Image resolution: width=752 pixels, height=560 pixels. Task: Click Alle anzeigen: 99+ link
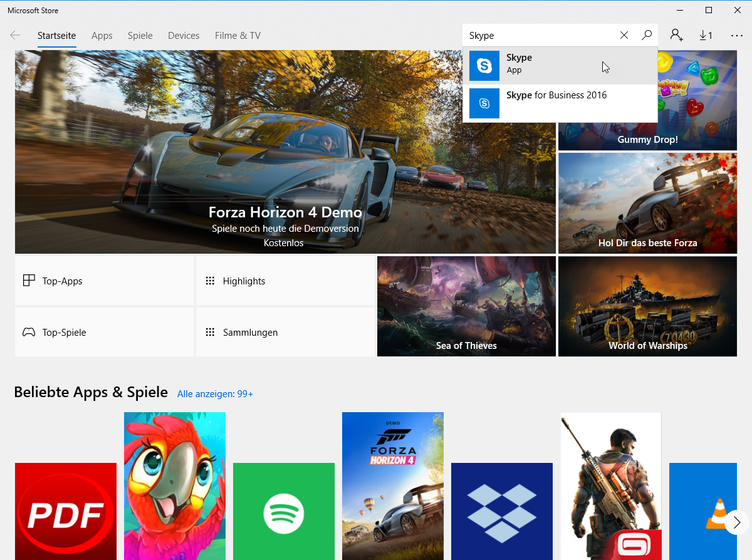[215, 394]
